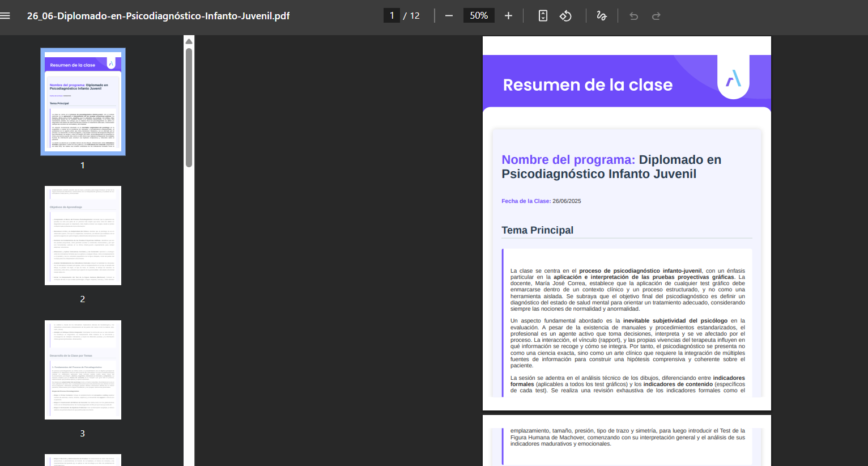Click the zoom in plus icon
The height and width of the screenshot is (466, 868).
point(508,16)
